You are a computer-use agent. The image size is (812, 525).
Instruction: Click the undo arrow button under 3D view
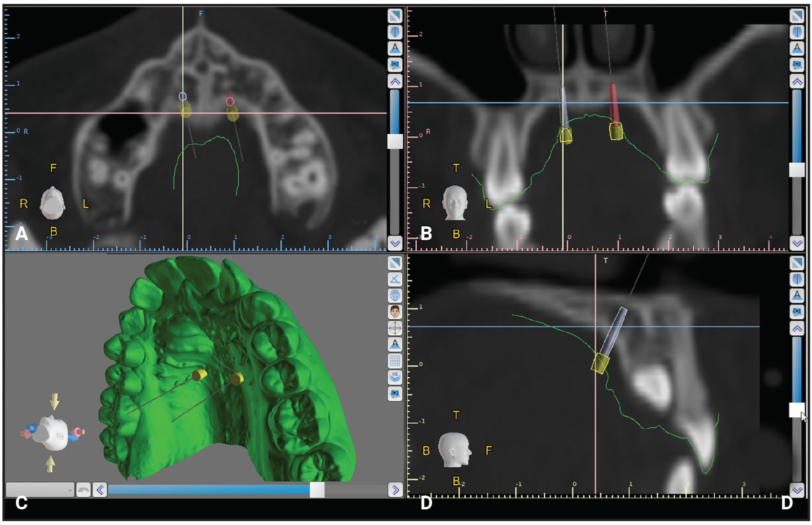coord(84,490)
